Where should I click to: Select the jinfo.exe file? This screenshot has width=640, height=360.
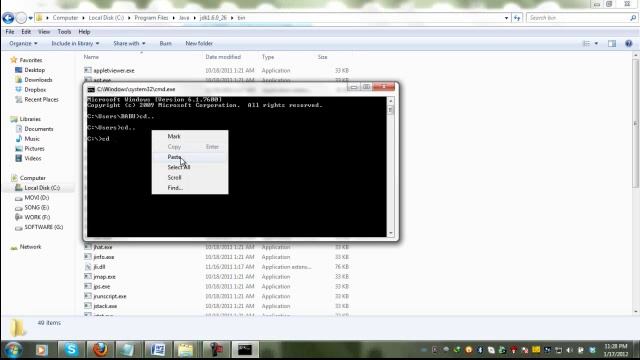104,257
